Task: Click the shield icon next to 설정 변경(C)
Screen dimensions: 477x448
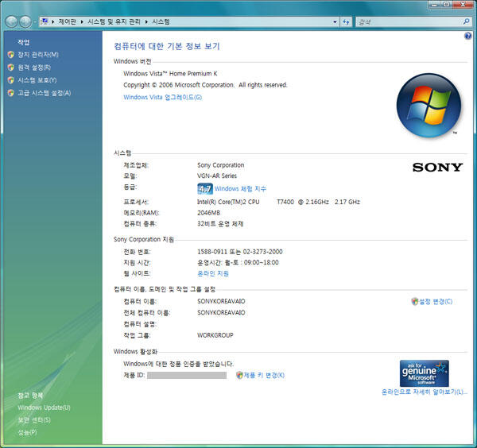Action: point(414,302)
